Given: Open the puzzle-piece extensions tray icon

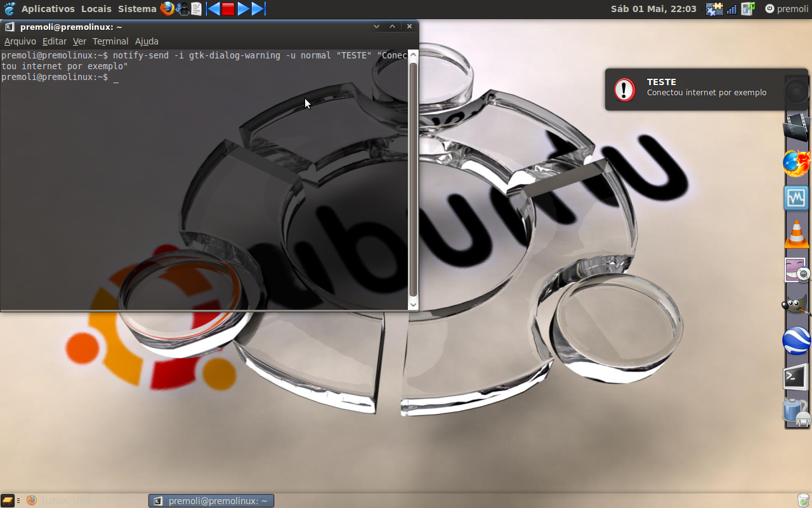Looking at the screenshot, I should click(x=714, y=9).
